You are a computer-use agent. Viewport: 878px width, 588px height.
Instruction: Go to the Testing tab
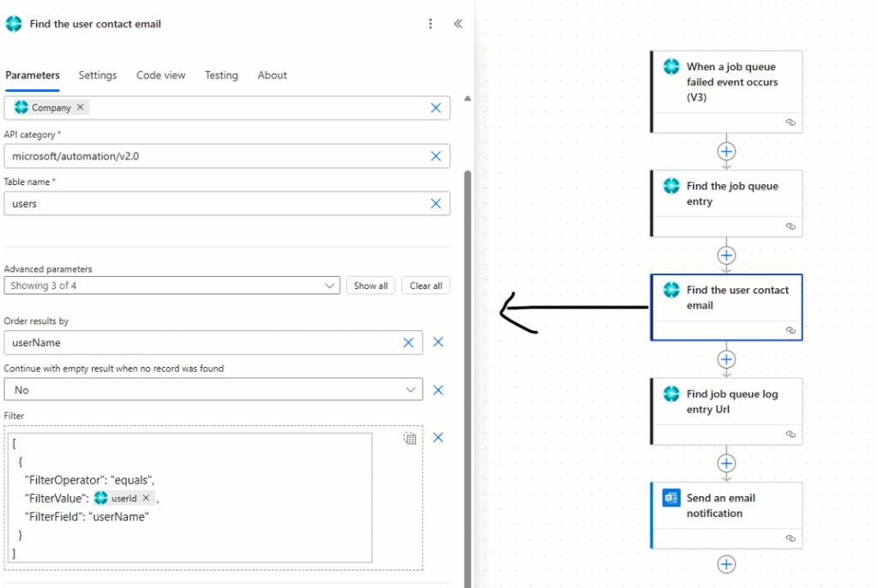[x=221, y=75]
